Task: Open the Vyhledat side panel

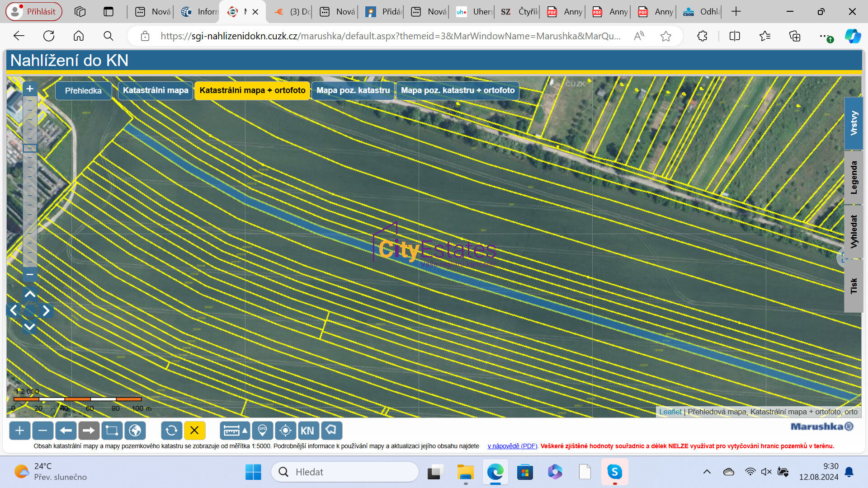Action: (854, 231)
